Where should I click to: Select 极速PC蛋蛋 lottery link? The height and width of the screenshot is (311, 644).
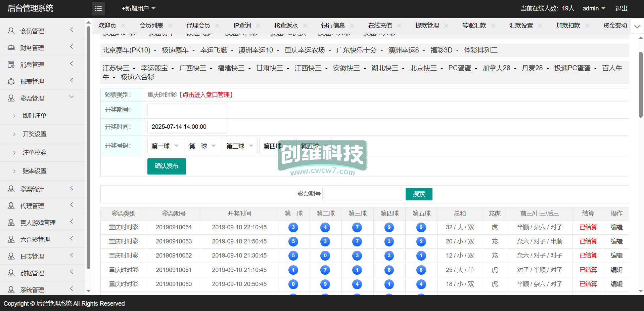click(572, 68)
